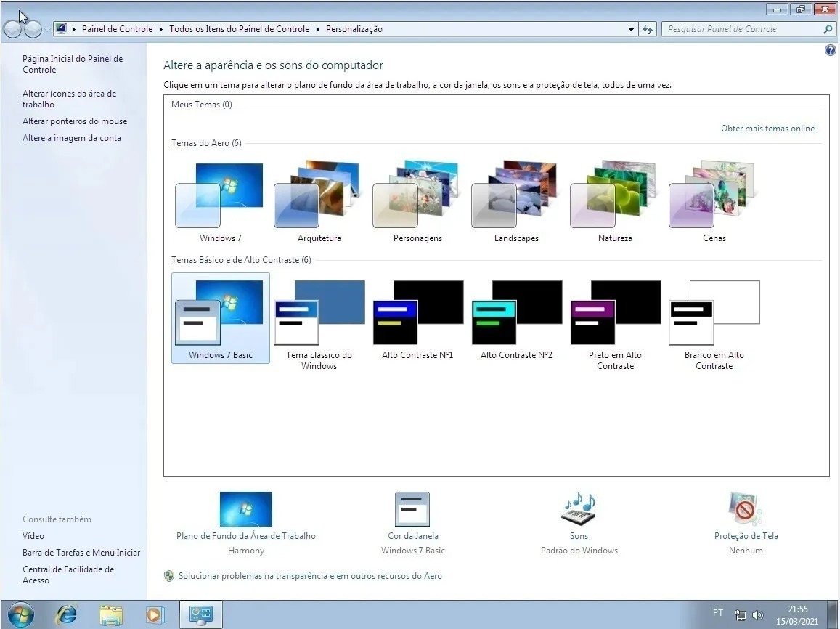This screenshot has height=629, width=840.
Task: Click Temas Básico e de Alto Contraste heading
Action: click(241, 260)
